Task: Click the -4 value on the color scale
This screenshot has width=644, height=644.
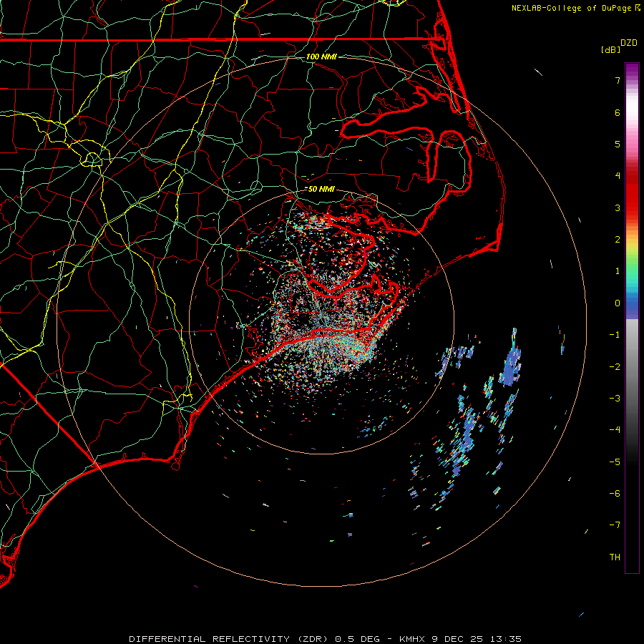Action: 615,430
